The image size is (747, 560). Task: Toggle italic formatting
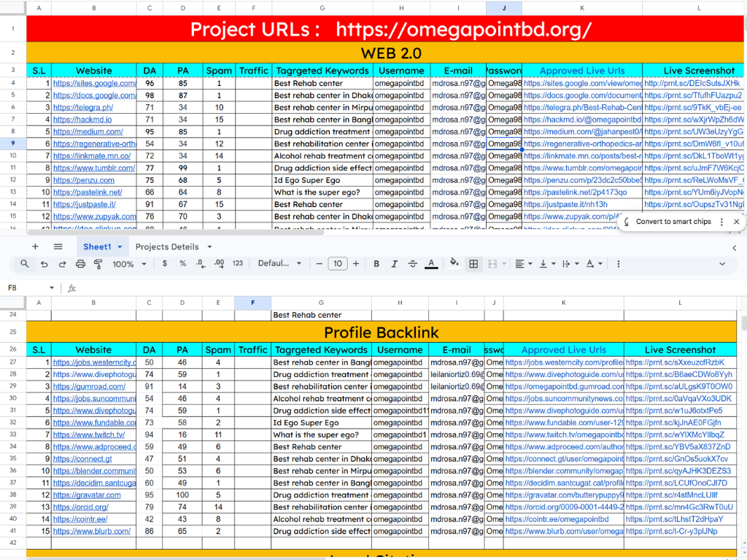click(394, 264)
